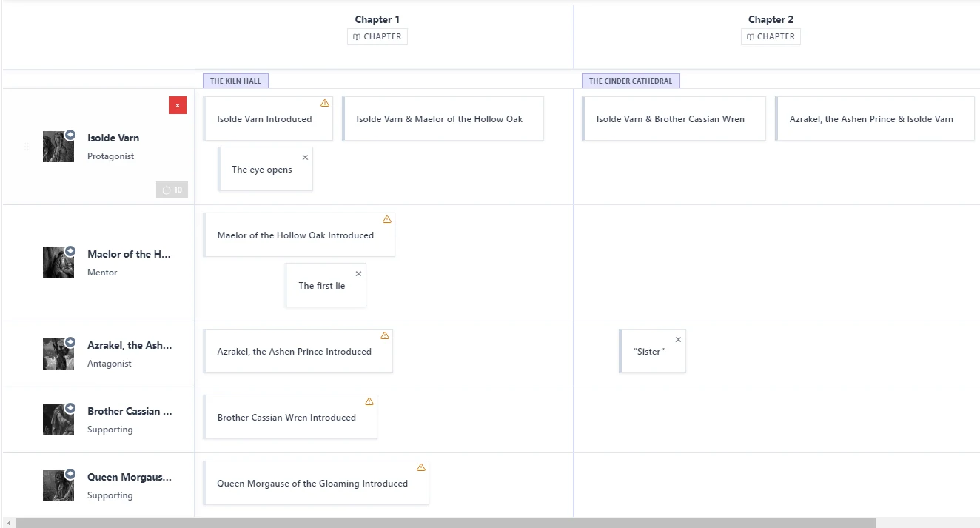The height and width of the screenshot is (528, 980).
Task: Open the Isolde Varn & Maelor of the Hollow Oak card
Action: pos(443,118)
